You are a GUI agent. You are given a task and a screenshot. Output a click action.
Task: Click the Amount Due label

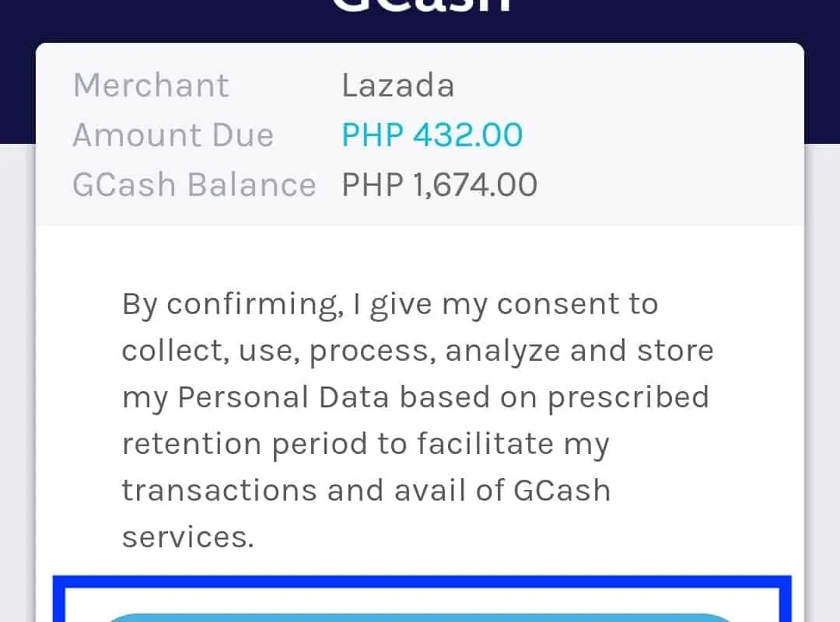tap(173, 135)
